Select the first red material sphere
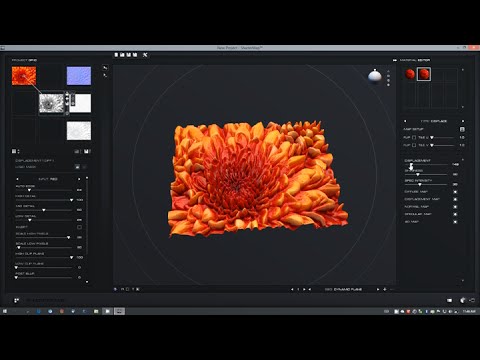480x360 pixels. tap(410, 74)
